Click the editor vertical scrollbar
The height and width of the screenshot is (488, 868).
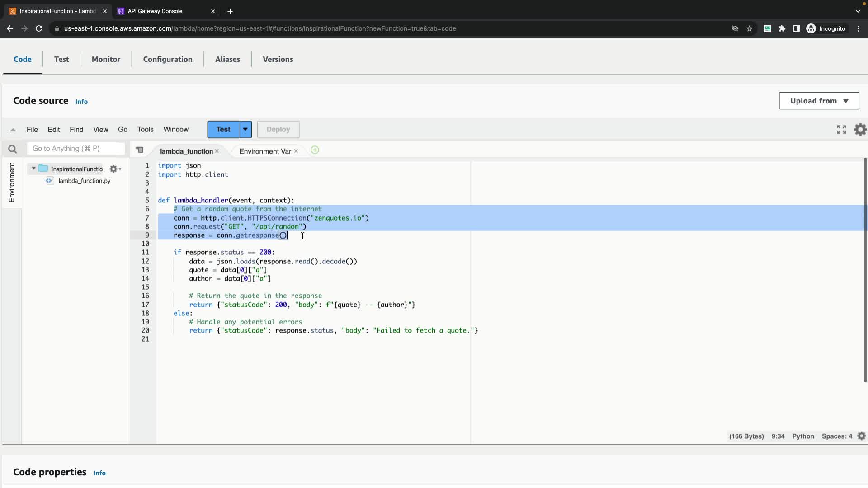[x=865, y=271]
